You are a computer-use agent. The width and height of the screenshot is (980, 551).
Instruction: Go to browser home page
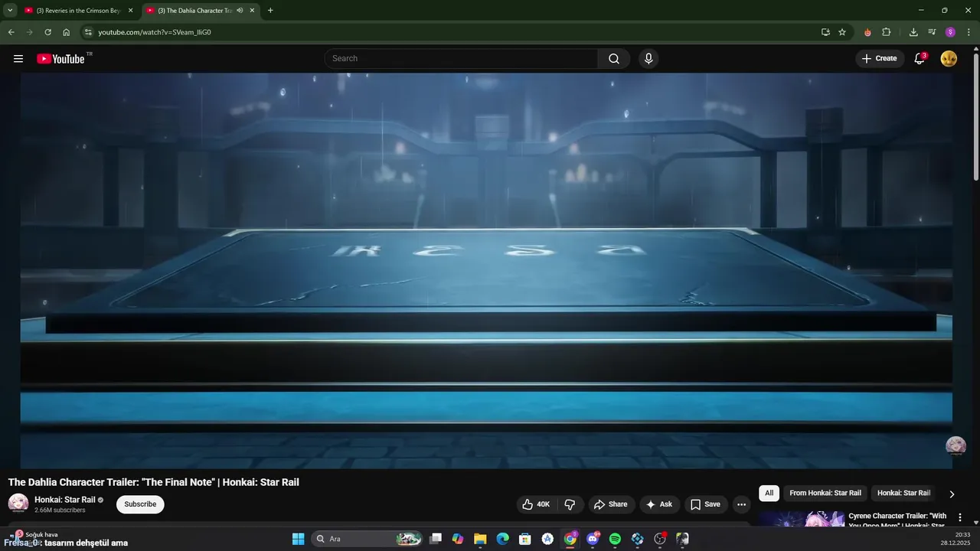click(66, 32)
